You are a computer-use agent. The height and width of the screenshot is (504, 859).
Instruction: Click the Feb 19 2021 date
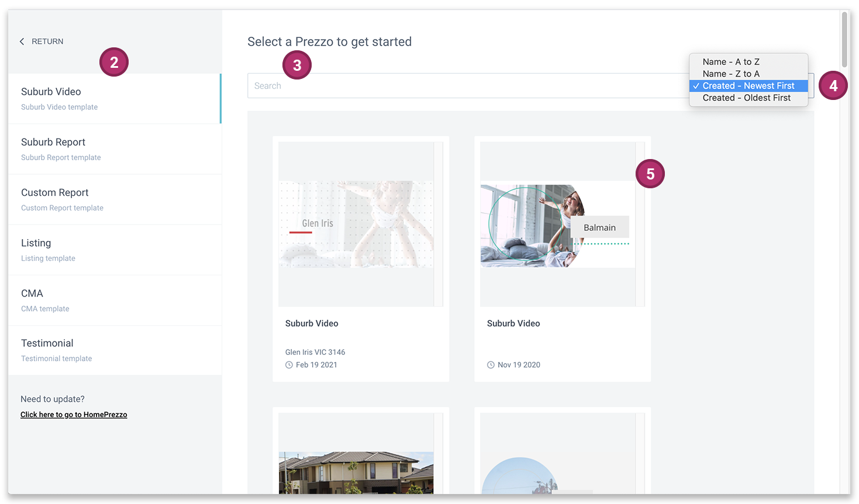tap(316, 365)
